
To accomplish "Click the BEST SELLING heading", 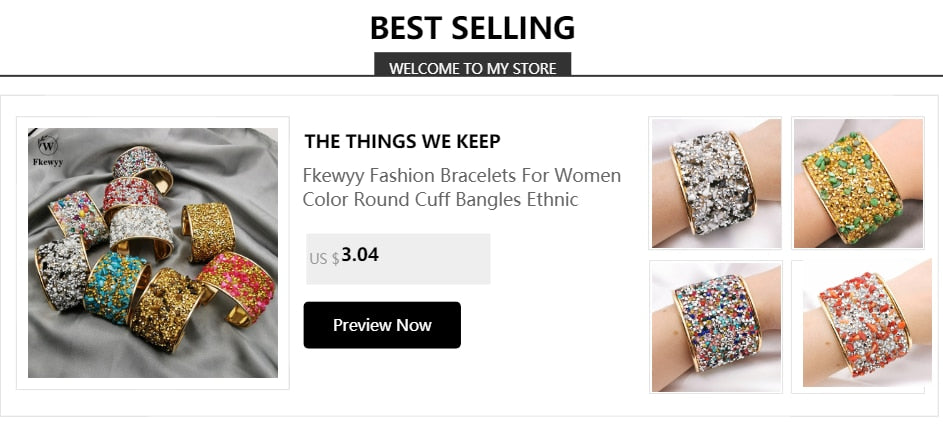I will tap(472, 27).
